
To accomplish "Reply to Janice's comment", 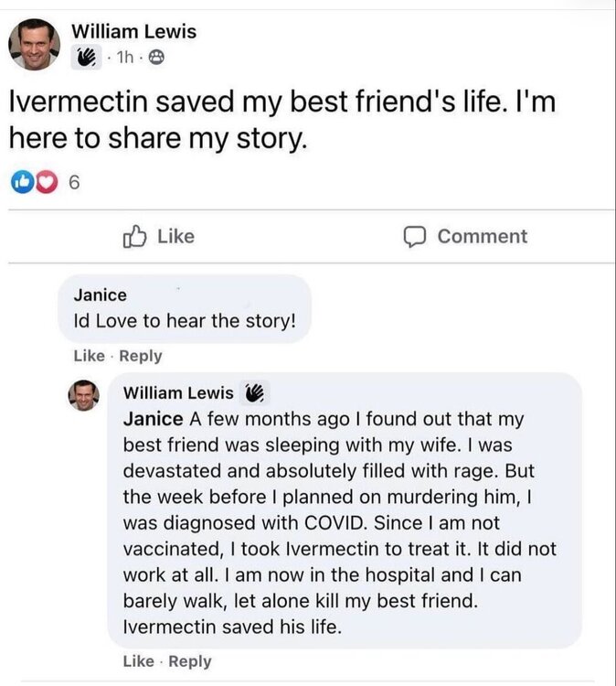I will tap(141, 356).
